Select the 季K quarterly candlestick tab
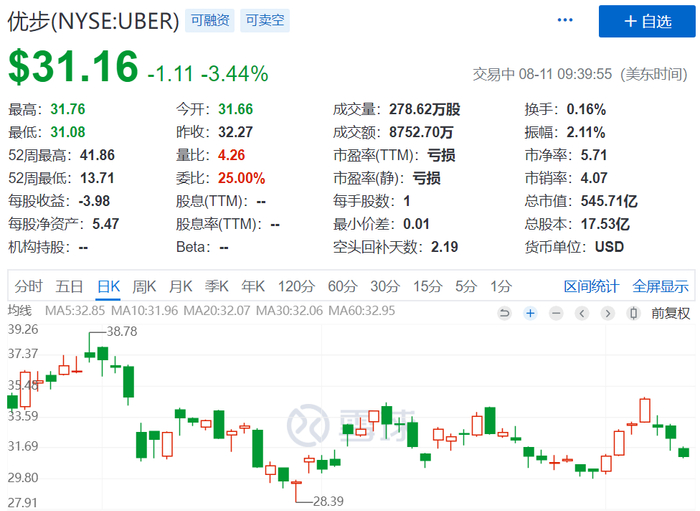Viewport: 700px width, 511px height. click(x=217, y=286)
